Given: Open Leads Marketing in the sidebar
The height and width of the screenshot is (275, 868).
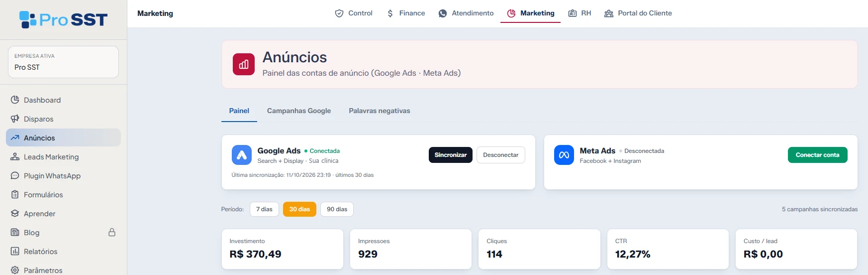Looking at the screenshot, I should [63, 156].
